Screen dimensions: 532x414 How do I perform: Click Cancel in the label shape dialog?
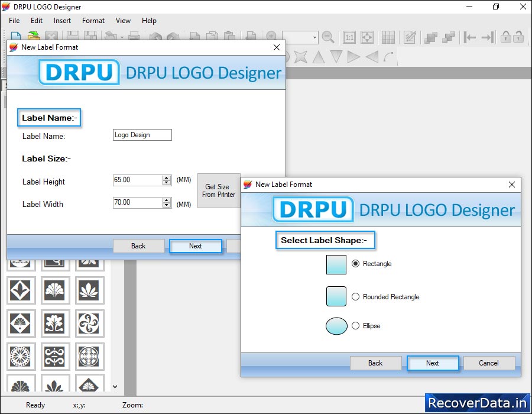click(489, 363)
